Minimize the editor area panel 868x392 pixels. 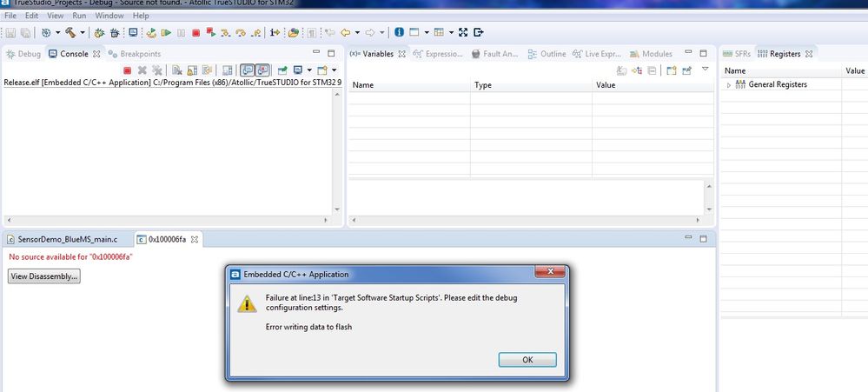pos(688,239)
